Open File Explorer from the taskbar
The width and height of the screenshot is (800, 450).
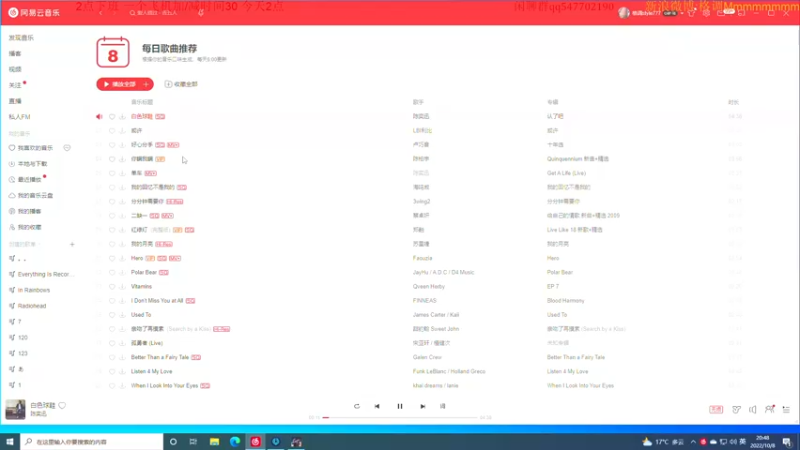click(214, 442)
